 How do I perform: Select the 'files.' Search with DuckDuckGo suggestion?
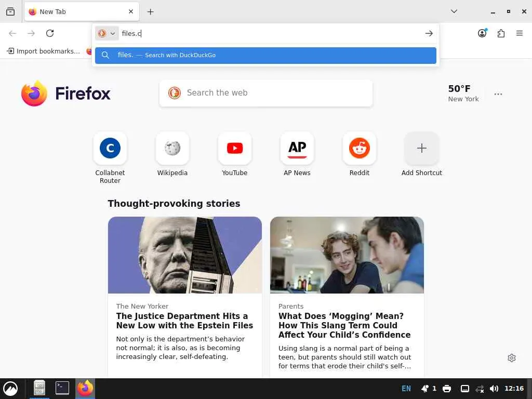265,55
